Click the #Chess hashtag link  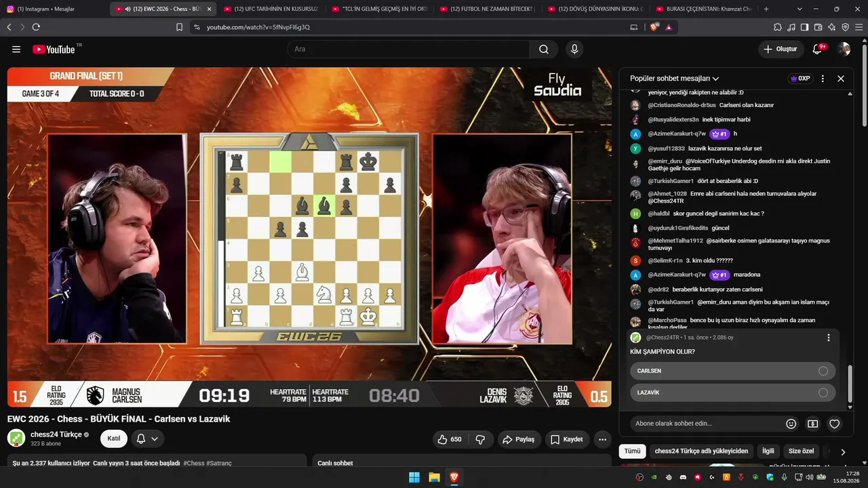pyautogui.click(x=194, y=464)
